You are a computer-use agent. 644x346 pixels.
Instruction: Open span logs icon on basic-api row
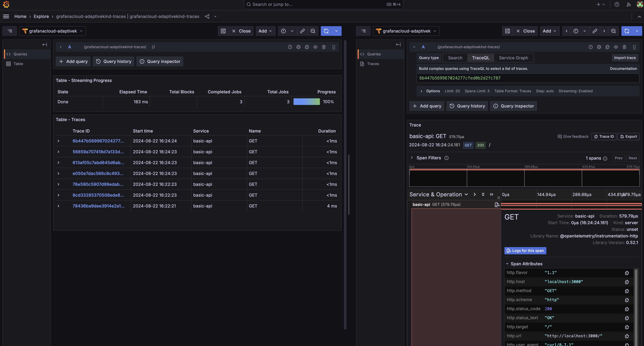point(497,205)
